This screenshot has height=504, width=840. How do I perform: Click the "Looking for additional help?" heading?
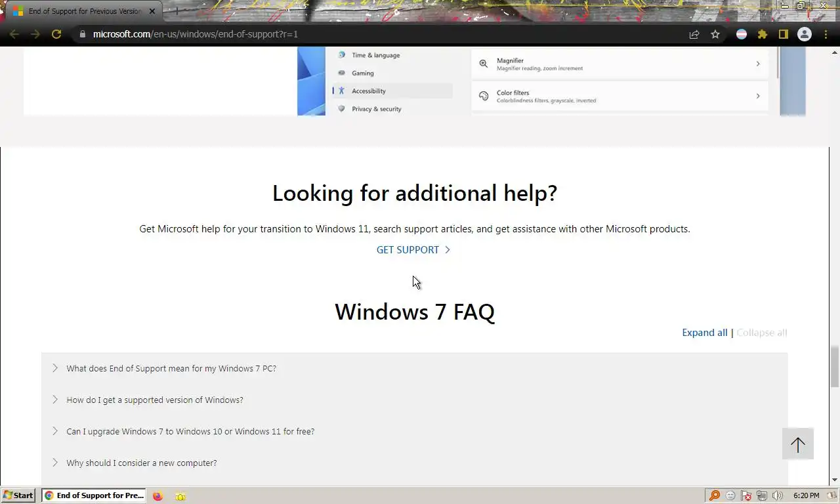click(x=415, y=193)
